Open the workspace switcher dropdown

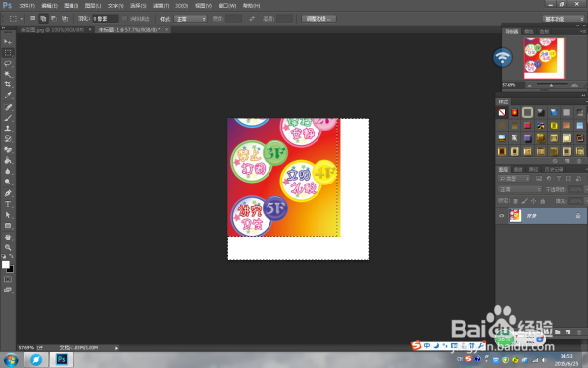[x=563, y=19]
